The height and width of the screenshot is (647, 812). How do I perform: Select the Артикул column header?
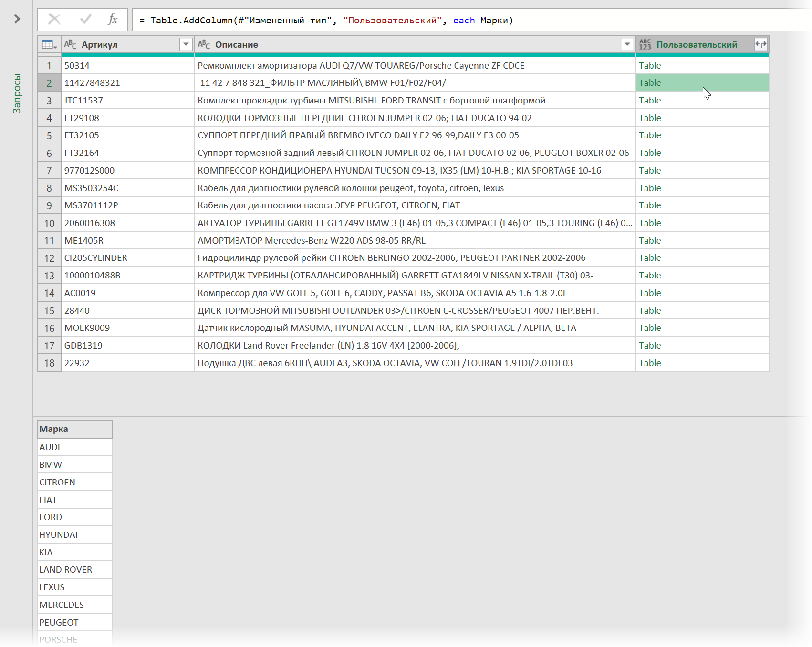coord(128,44)
